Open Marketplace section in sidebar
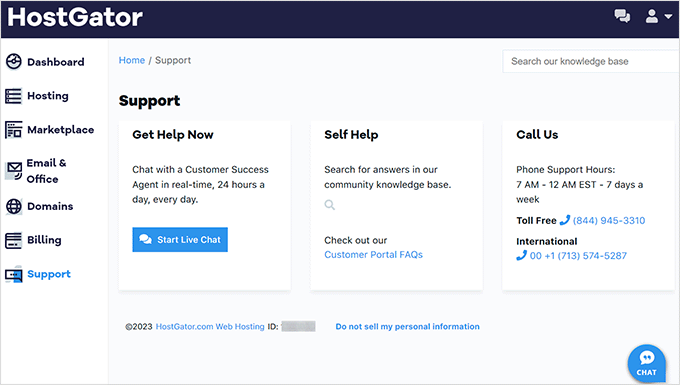 [x=60, y=130]
